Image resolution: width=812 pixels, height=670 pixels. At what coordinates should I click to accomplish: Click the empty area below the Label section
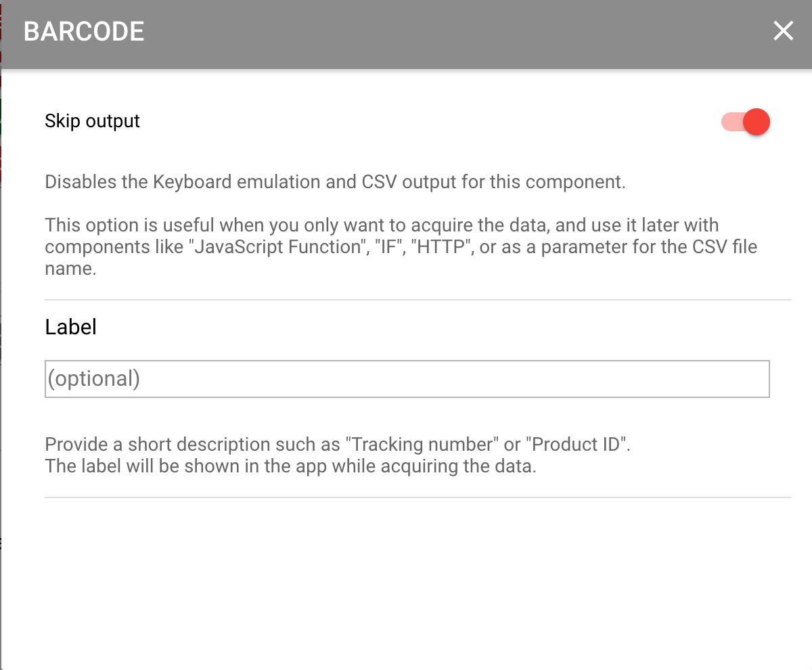pos(406,582)
